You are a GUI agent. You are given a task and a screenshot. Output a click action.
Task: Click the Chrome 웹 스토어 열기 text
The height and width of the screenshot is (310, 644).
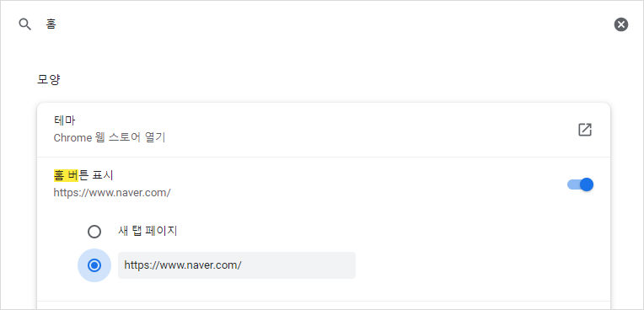(x=110, y=137)
